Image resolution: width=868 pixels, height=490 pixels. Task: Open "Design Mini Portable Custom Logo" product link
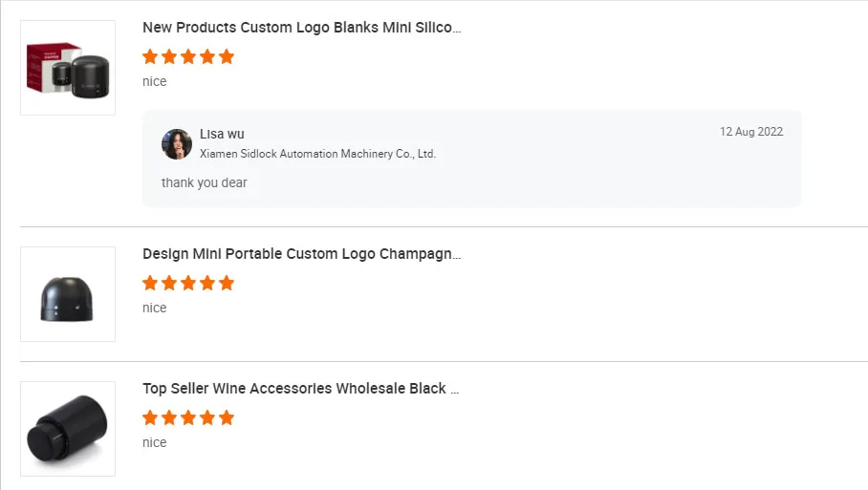(x=301, y=254)
